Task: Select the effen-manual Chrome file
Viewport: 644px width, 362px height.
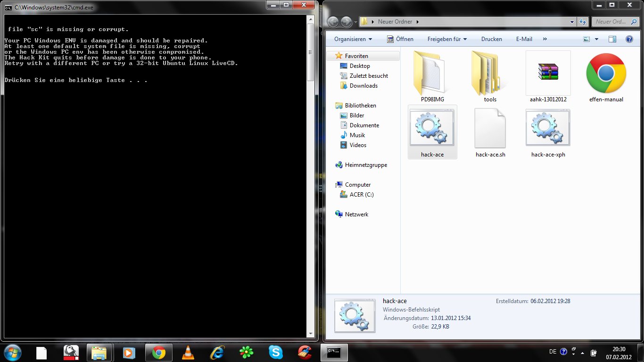Action: (606, 76)
